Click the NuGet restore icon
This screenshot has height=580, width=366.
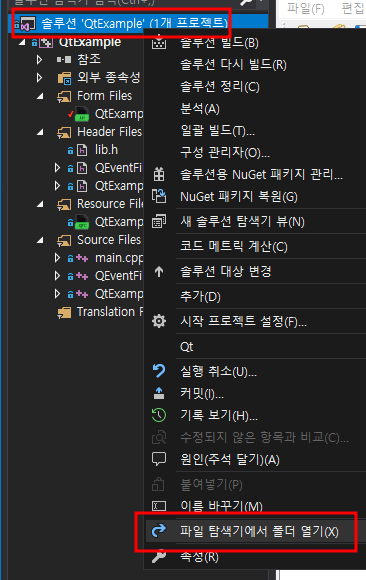coord(159,196)
